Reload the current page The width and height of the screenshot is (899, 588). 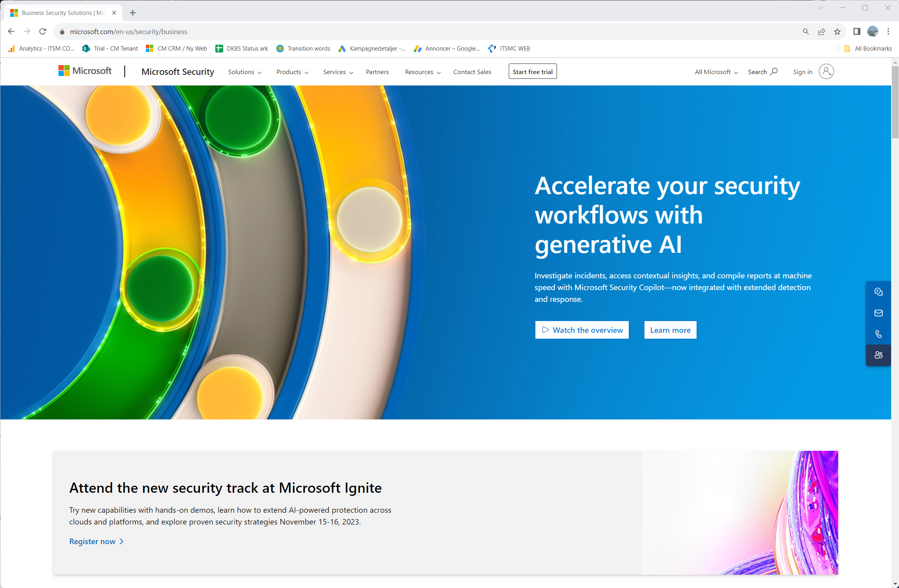pyautogui.click(x=43, y=31)
